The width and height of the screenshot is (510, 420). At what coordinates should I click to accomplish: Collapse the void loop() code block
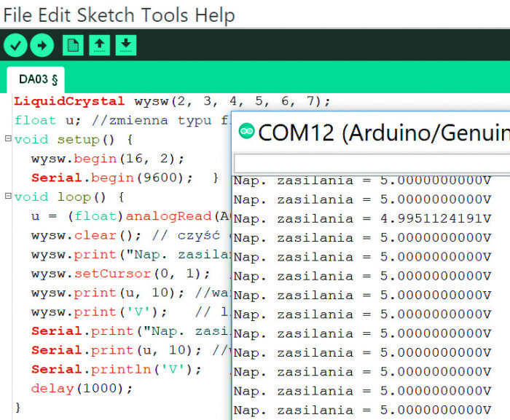pyautogui.click(x=7, y=197)
